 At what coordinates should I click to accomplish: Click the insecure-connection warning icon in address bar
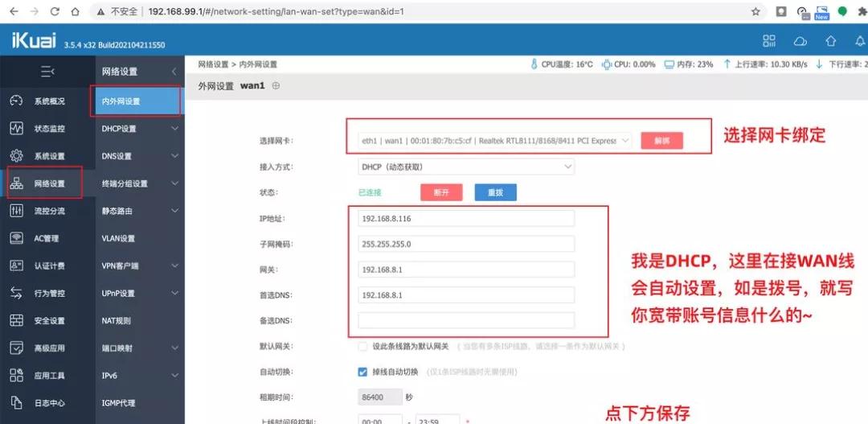pos(100,11)
